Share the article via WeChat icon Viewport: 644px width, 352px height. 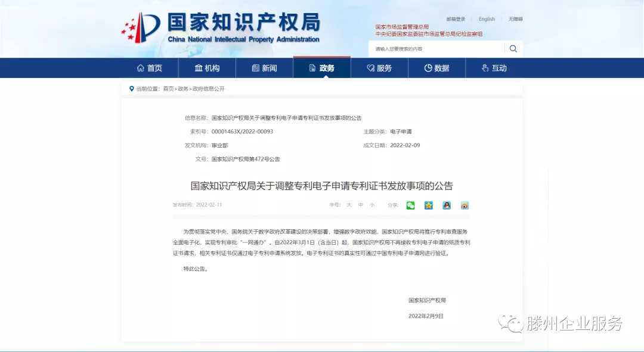pos(410,205)
